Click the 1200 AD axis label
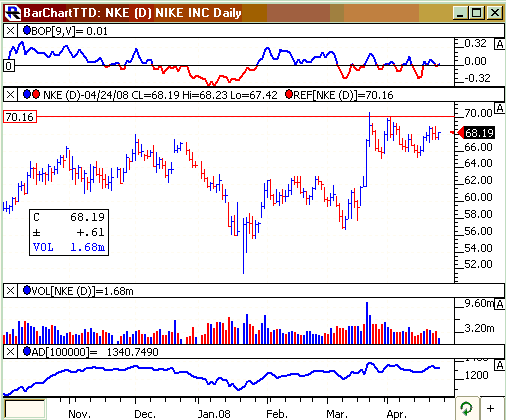The height and width of the screenshot is (420, 506). point(477,375)
